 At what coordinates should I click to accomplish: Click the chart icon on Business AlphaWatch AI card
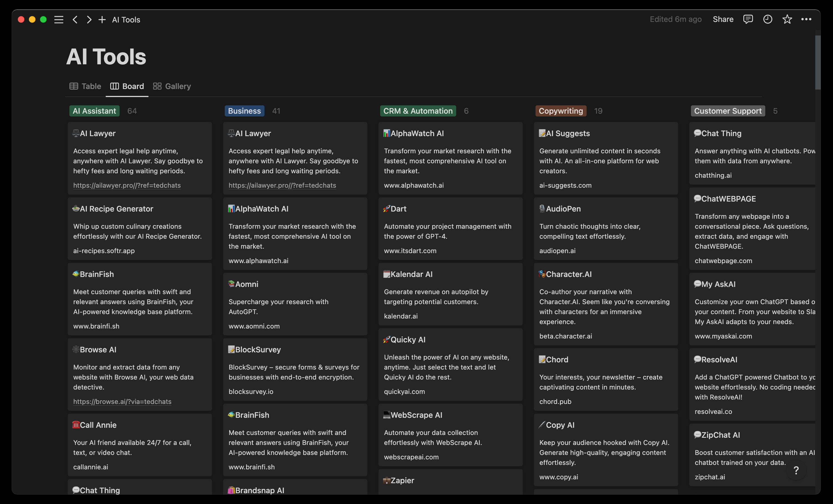pyautogui.click(x=232, y=208)
